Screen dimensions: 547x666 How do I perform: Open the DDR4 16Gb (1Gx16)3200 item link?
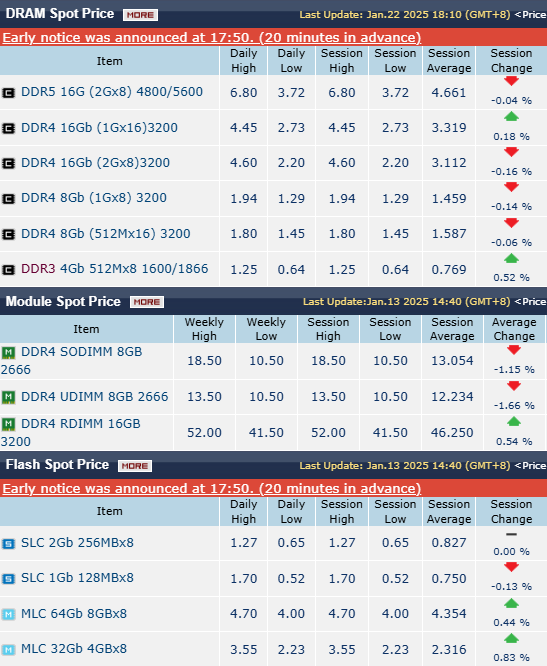[x=99, y=128]
